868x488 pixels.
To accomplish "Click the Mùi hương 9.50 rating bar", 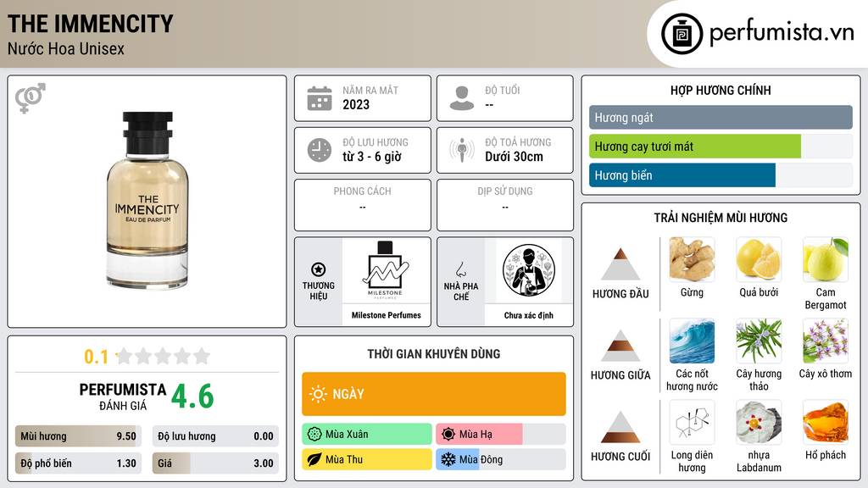I will [x=78, y=436].
